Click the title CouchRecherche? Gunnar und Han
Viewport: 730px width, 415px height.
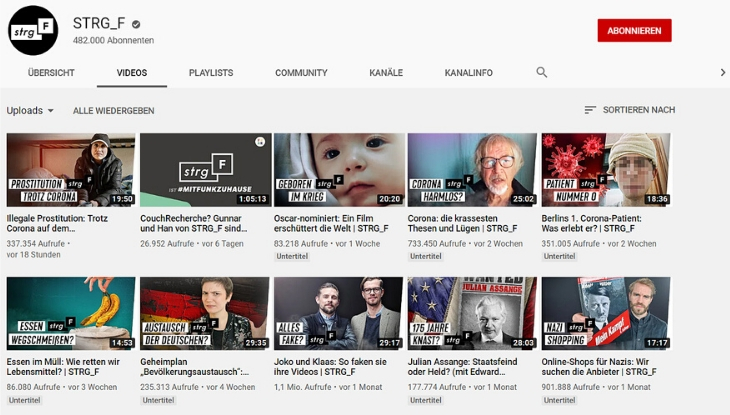pyautogui.click(x=194, y=223)
